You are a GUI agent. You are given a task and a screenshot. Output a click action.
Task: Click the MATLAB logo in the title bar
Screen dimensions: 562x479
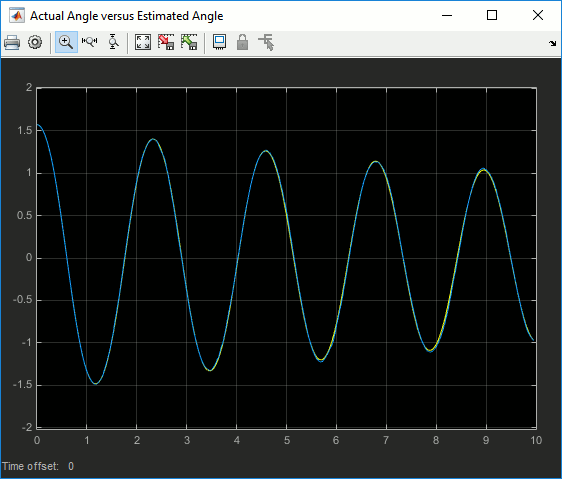(16, 16)
